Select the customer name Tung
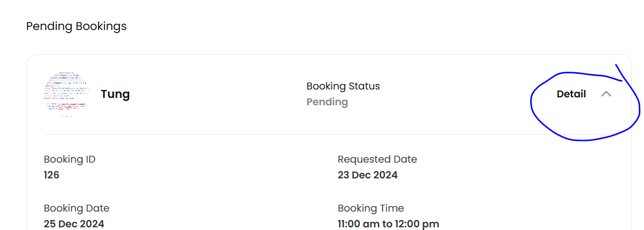This screenshot has width=644, height=230. point(115,94)
